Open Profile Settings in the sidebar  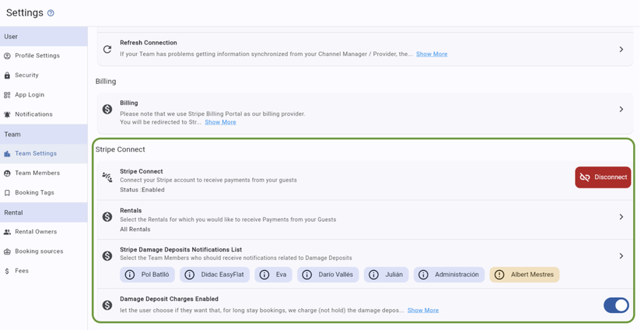44,56
